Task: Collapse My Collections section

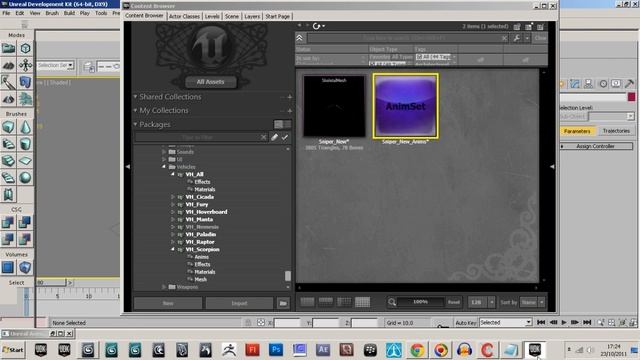Action: coord(135,110)
